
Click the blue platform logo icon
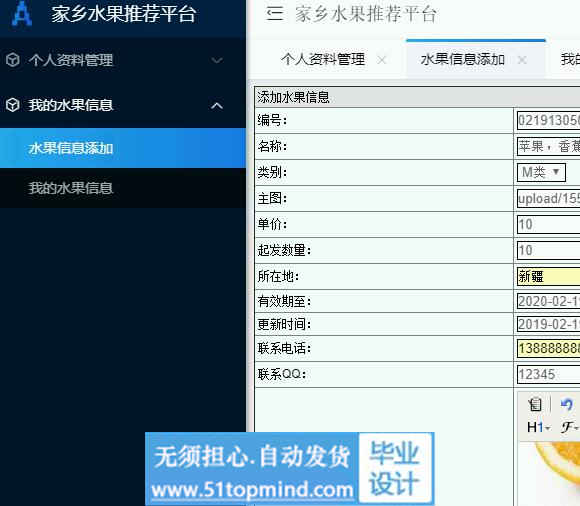pyautogui.click(x=21, y=14)
